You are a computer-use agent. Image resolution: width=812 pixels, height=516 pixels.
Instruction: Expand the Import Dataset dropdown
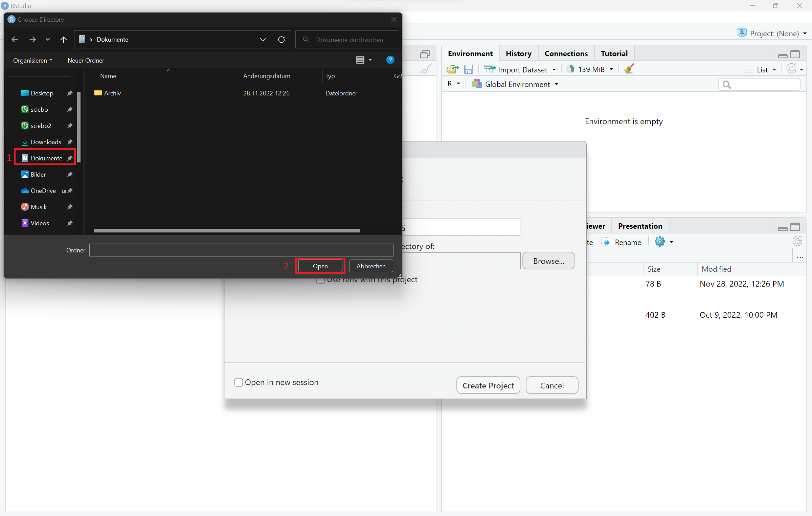coord(521,69)
